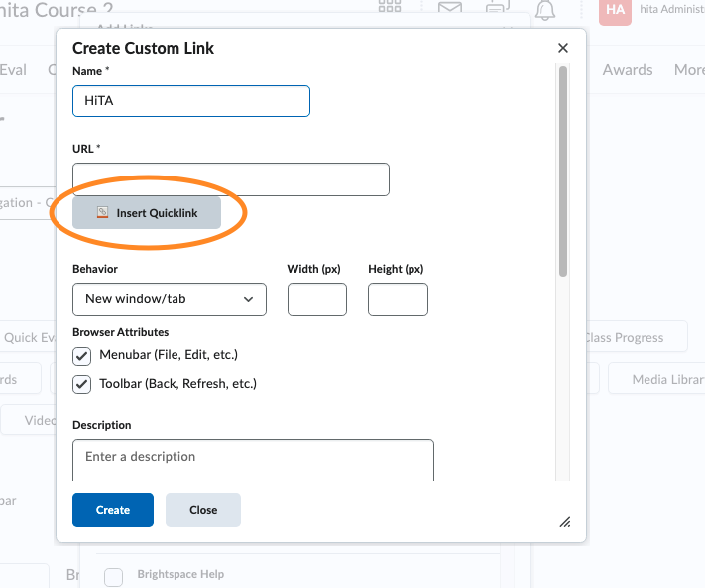Click the empty URL input field
Screen dimensions: 705x588
[231, 179]
